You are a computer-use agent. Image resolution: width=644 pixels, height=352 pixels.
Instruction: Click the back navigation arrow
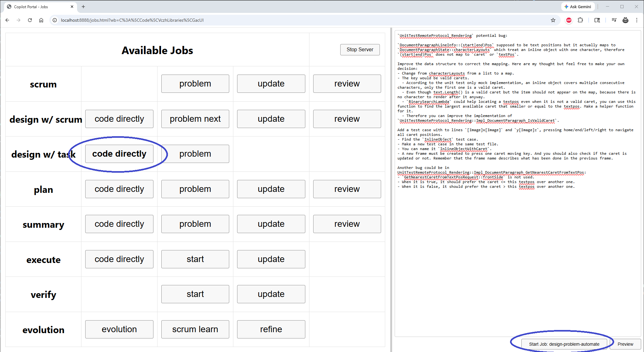(x=8, y=20)
